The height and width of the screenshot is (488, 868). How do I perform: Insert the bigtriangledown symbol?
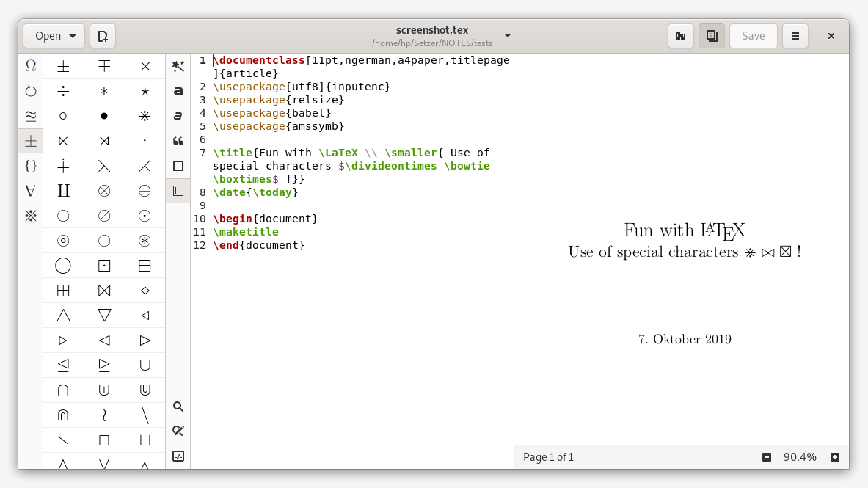tap(104, 316)
